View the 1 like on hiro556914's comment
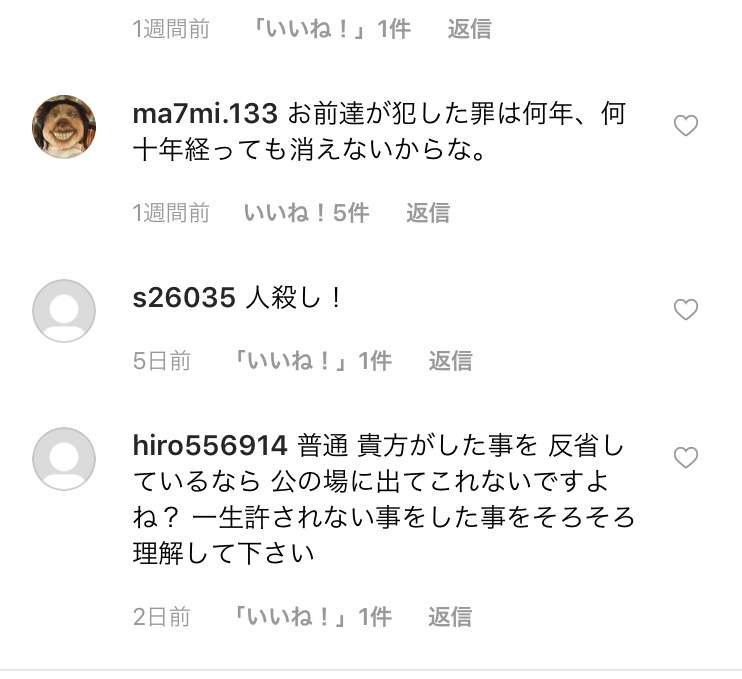The width and height of the screenshot is (742, 679). 312,617
